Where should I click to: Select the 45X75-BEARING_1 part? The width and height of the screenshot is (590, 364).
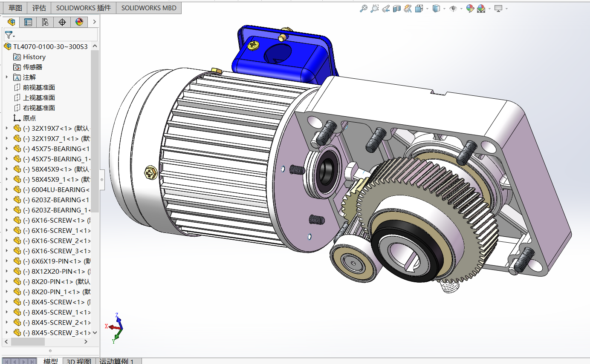pyautogui.click(x=56, y=159)
